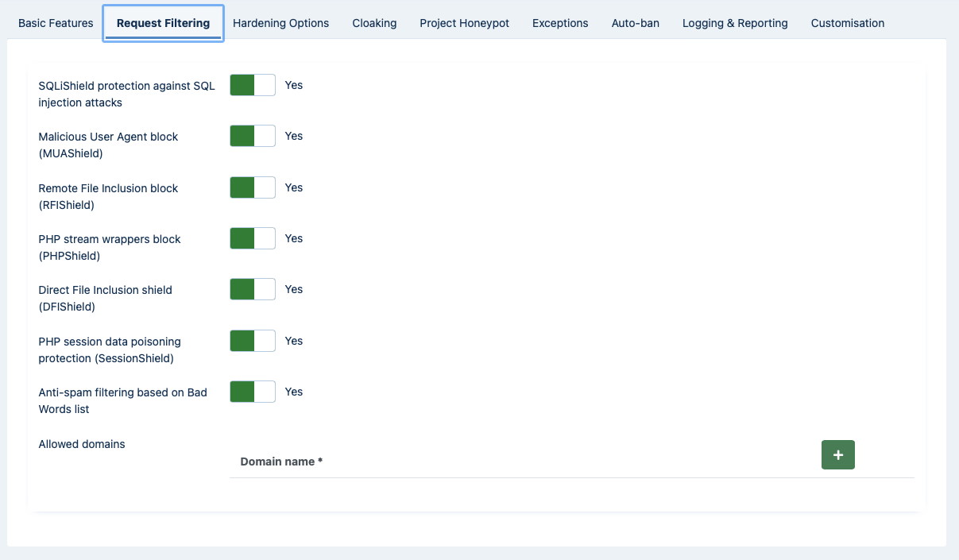Toggle Anti-spam Bad Words filtering switch

tap(253, 392)
